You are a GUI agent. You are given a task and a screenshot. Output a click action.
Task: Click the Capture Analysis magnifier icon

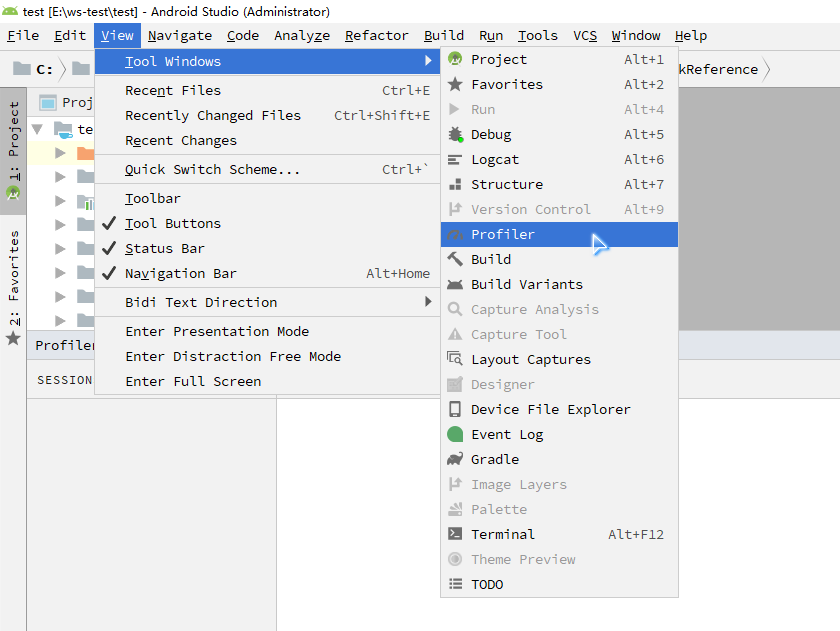(x=455, y=309)
